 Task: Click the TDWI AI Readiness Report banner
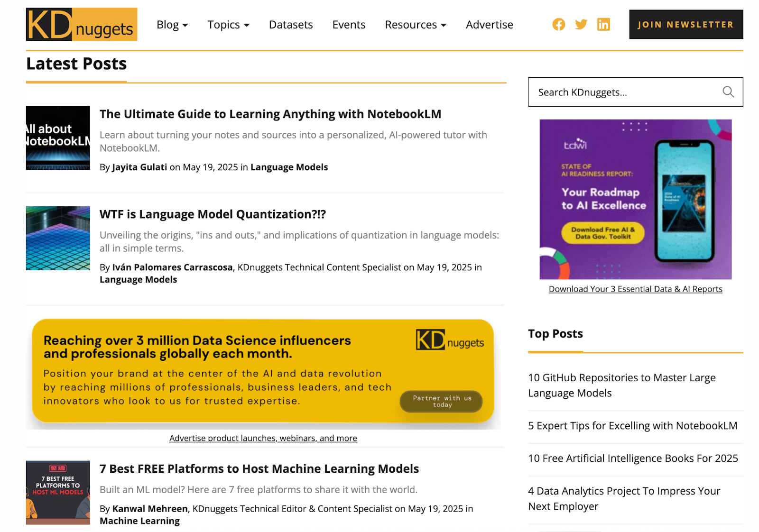(x=635, y=199)
